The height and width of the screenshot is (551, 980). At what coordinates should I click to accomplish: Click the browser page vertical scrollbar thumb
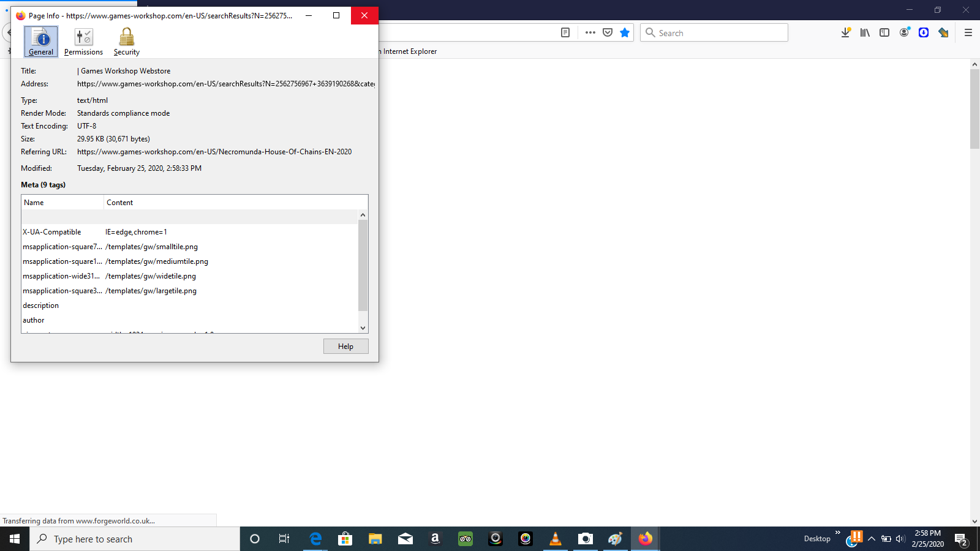click(974, 109)
